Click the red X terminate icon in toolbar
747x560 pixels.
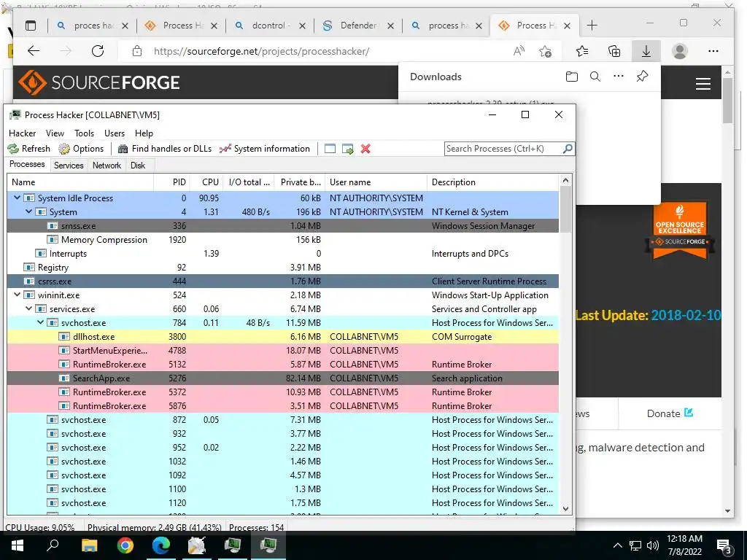click(x=365, y=149)
